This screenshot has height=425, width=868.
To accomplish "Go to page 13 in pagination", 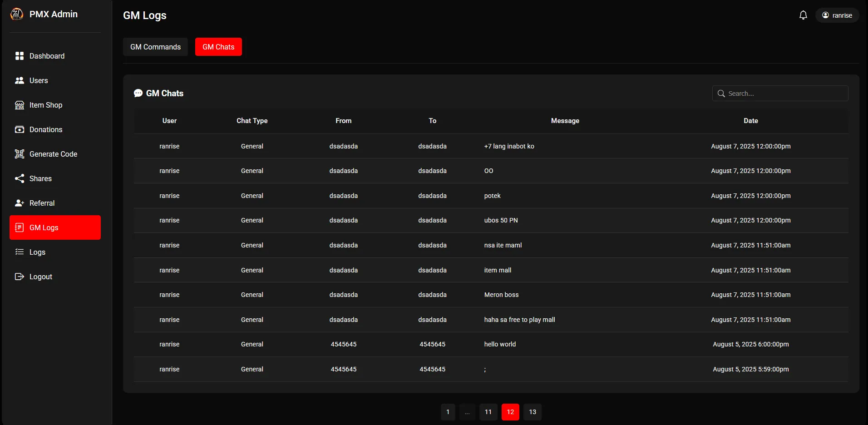I will (x=532, y=412).
